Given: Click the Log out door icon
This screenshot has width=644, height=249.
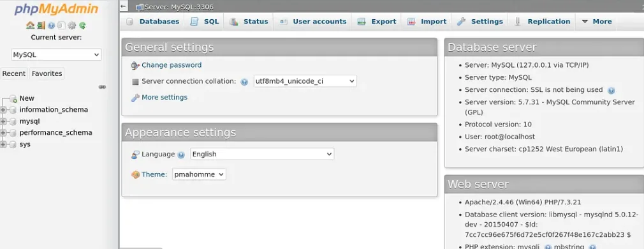Looking at the screenshot, I should pos(41,26).
